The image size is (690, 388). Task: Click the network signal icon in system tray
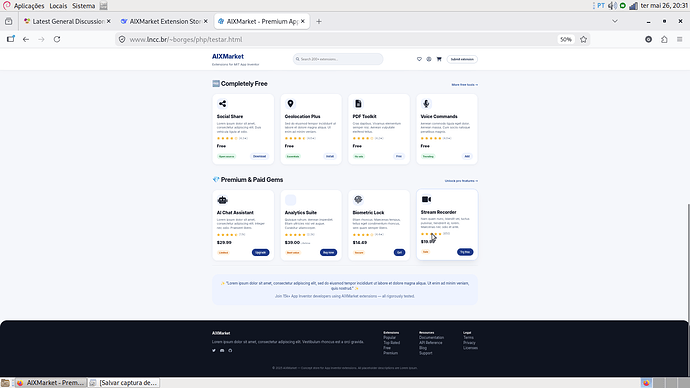633,6
